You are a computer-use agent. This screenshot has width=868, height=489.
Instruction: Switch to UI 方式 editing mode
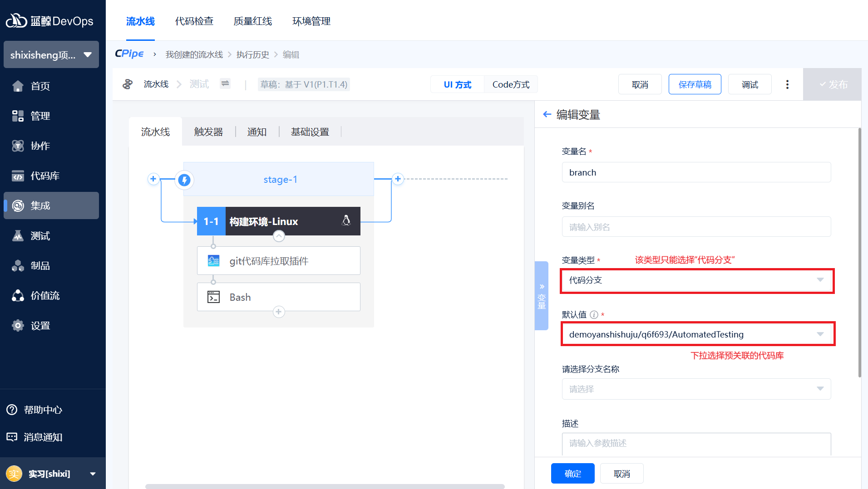point(457,84)
